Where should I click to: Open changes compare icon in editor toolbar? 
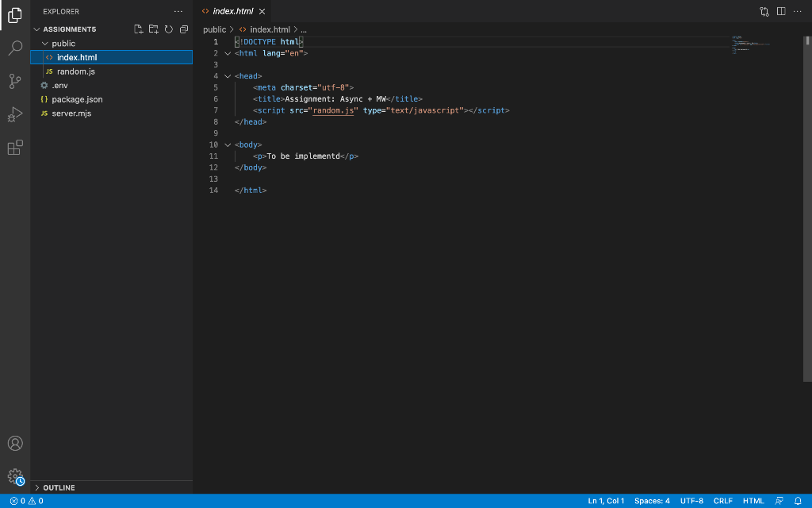[x=764, y=11]
